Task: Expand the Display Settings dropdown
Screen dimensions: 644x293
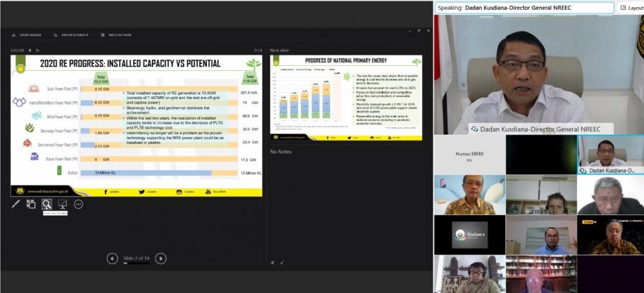Action: pyautogui.click(x=74, y=35)
